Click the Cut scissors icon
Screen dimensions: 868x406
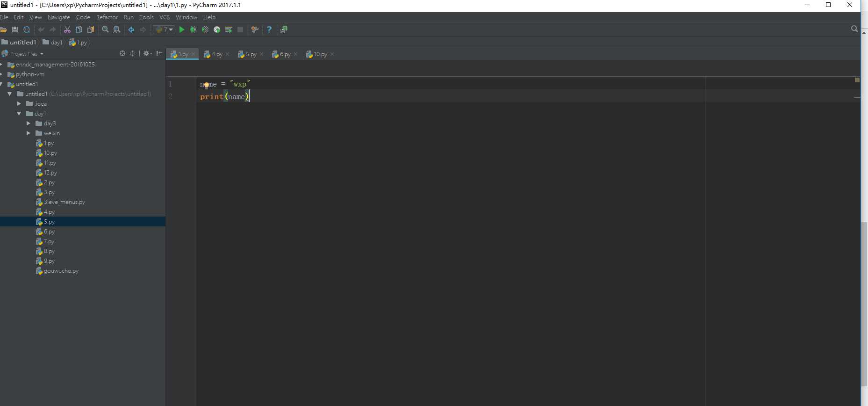(67, 29)
